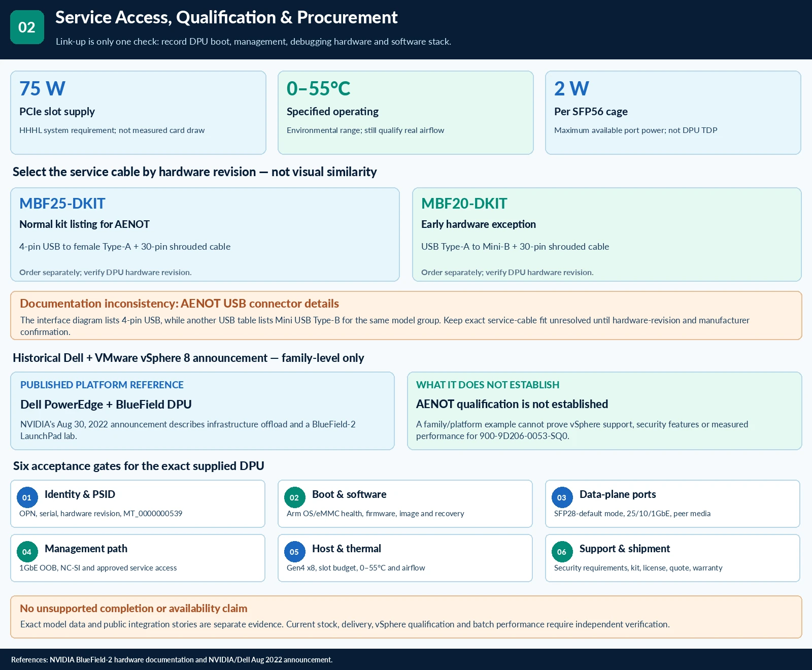
Task: Open the 75 W PCIe slot supply card
Action: coord(138,113)
